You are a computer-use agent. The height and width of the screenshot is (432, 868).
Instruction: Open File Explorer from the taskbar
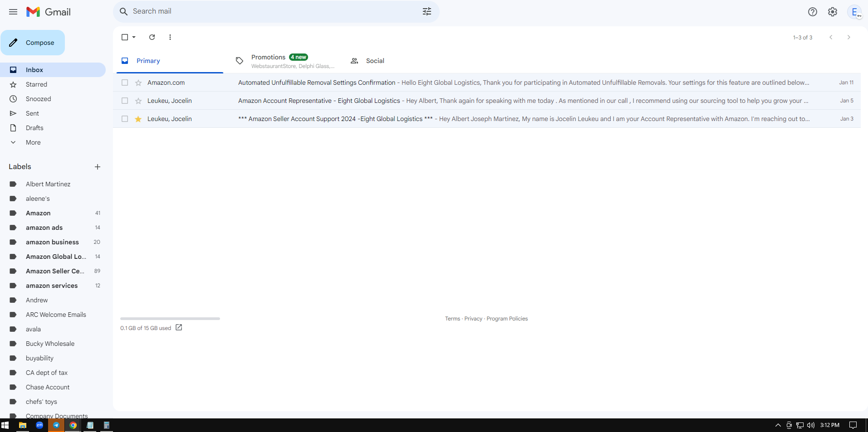pyautogui.click(x=22, y=425)
